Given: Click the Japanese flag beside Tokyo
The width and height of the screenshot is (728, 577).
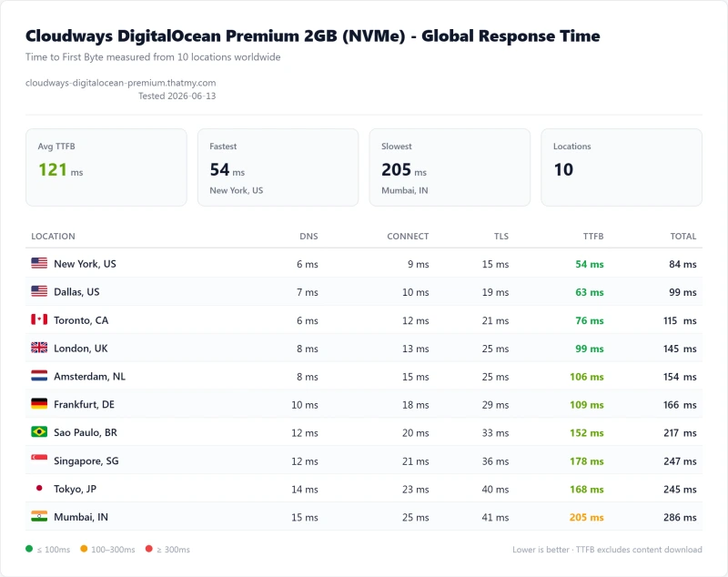Looking at the screenshot, I should tap(39, 488).
